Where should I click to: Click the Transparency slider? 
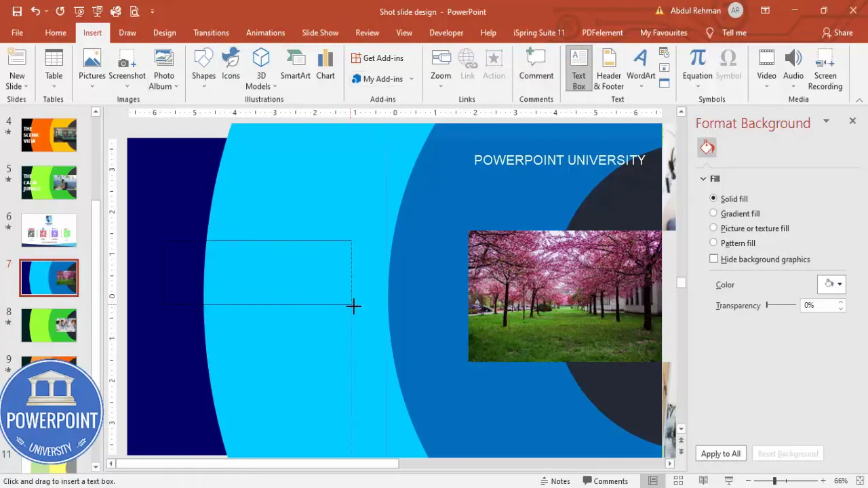[781, 305]
